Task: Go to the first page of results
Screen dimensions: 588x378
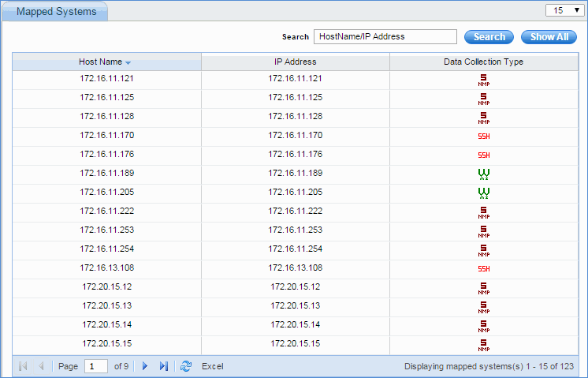Action: [22, 366]
